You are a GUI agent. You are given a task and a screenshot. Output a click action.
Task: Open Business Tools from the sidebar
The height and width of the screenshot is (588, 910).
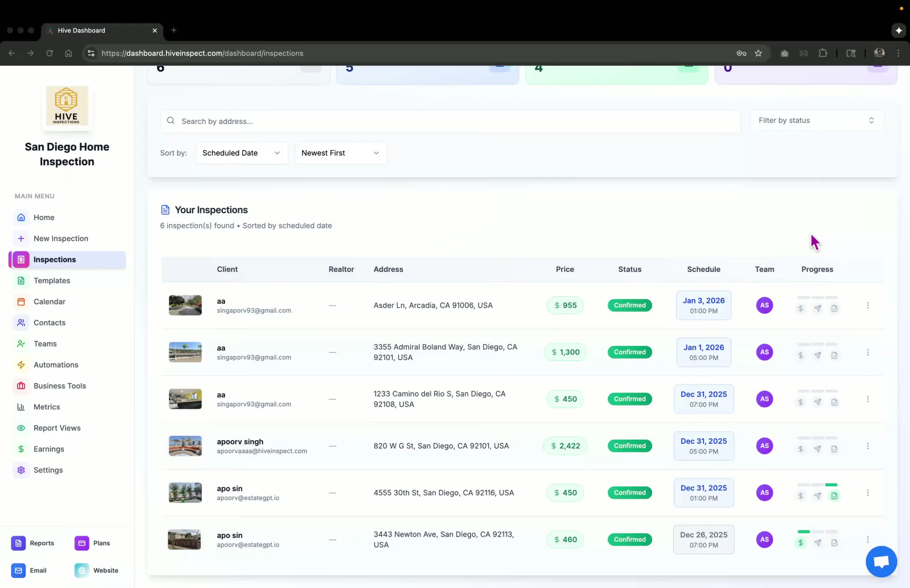pos(60,386)
